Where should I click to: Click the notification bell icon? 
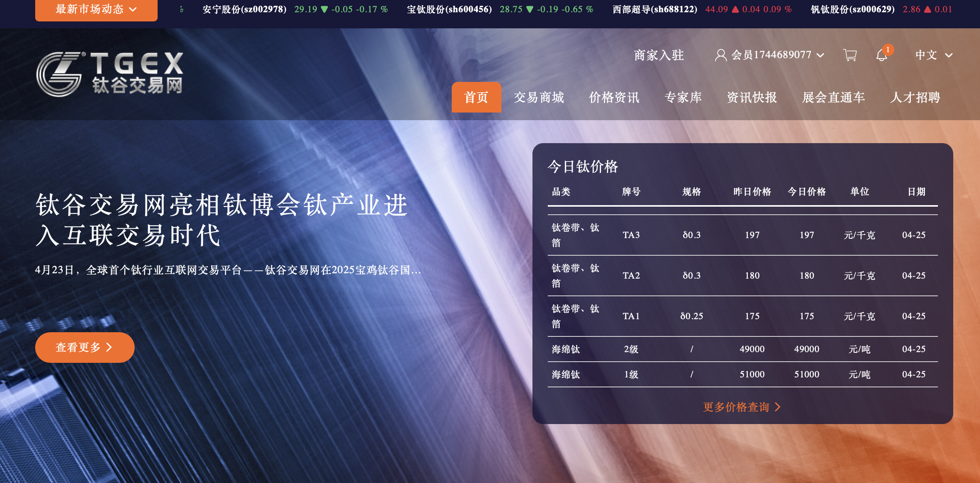[x=881, y=55]
